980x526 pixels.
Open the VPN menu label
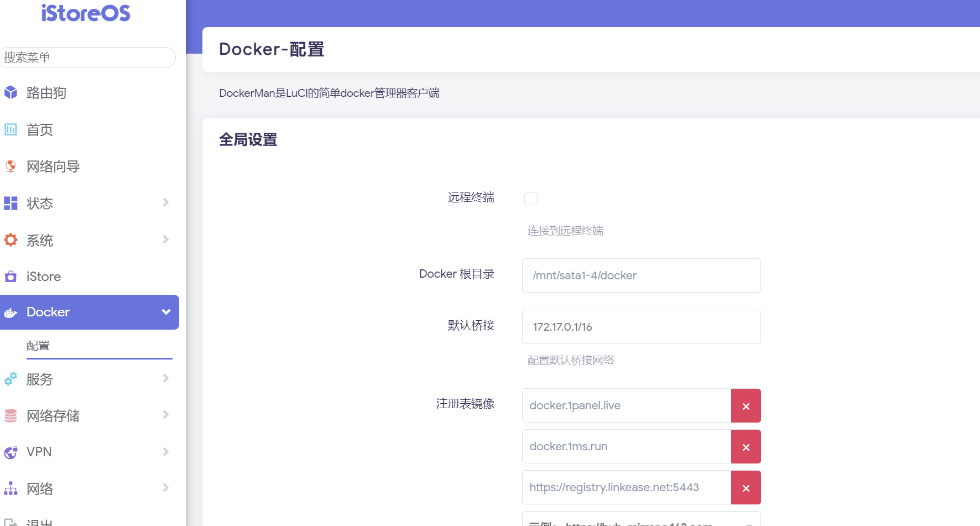tap(39, 452)
